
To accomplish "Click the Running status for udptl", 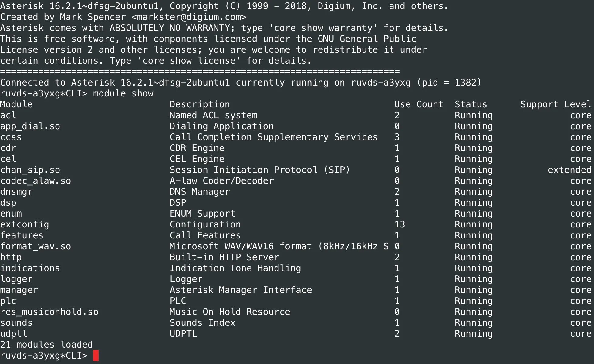I will [473, 334].
